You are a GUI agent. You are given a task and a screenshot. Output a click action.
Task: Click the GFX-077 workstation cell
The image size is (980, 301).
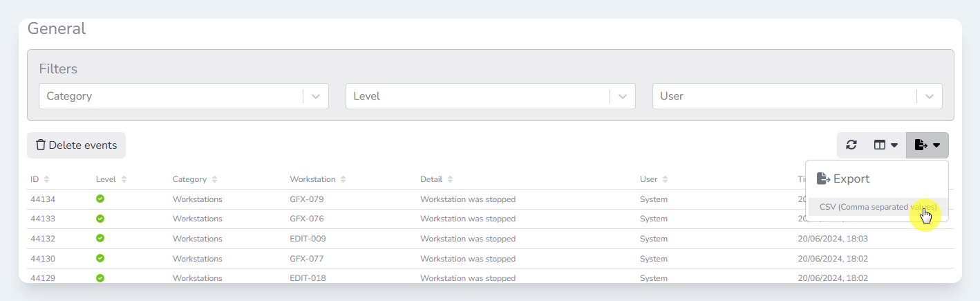tap(307, 259)
